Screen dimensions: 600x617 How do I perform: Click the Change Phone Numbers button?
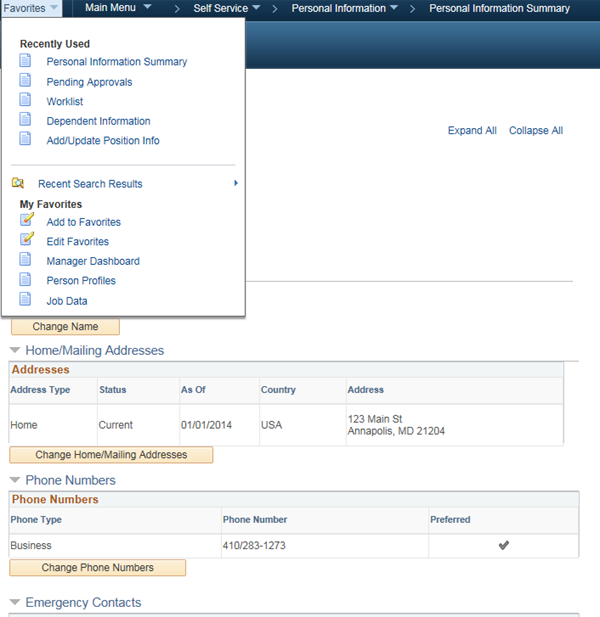pos(98,568)
